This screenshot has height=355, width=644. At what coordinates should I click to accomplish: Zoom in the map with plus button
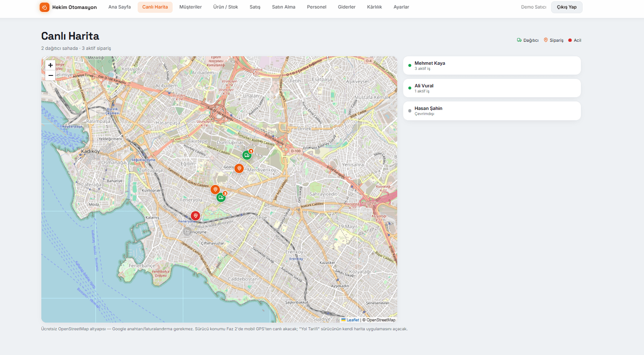coord(50,65)
